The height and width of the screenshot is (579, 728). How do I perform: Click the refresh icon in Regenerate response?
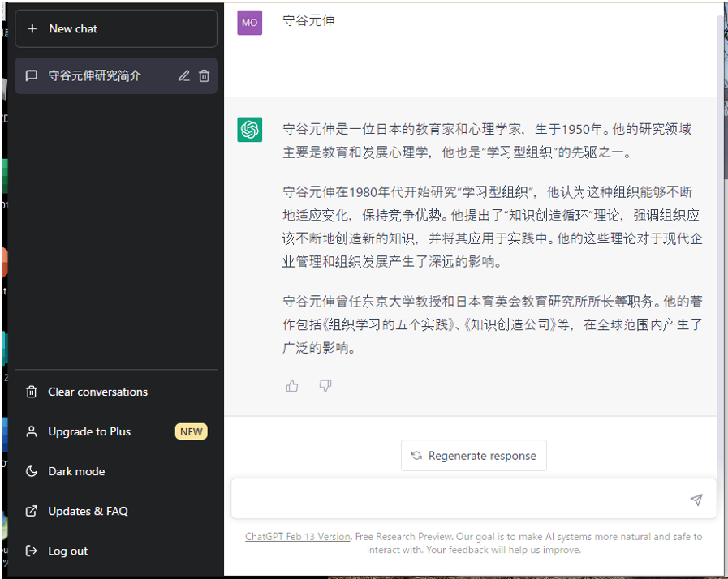coord(416,456)
